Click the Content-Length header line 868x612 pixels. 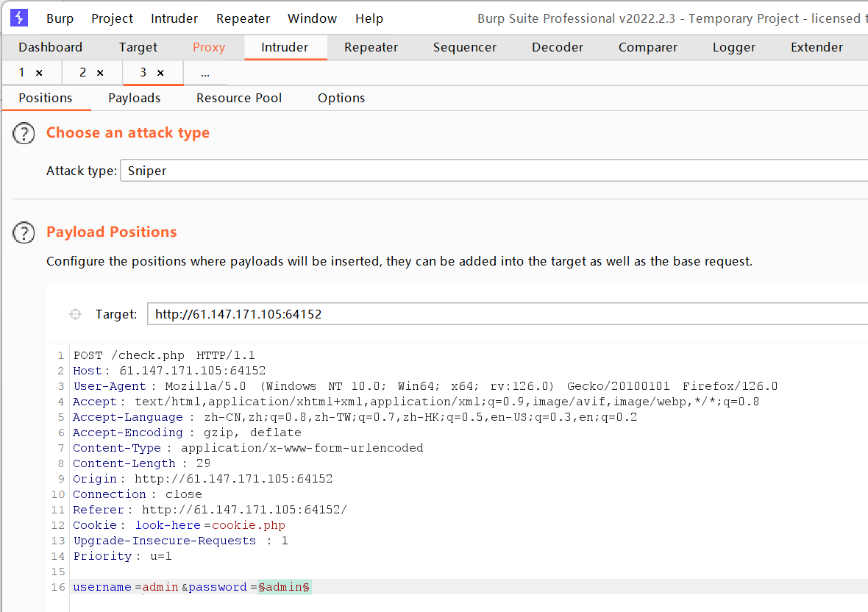point(142,463)
